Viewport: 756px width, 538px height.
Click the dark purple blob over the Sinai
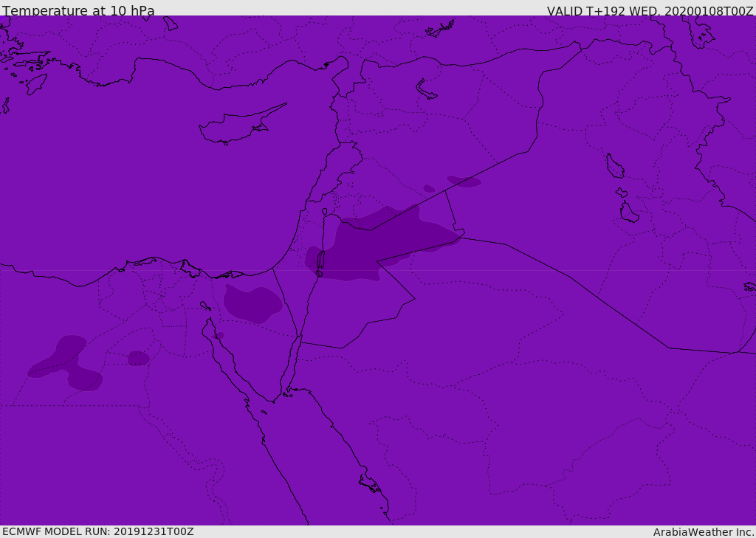tap(252, 304)
